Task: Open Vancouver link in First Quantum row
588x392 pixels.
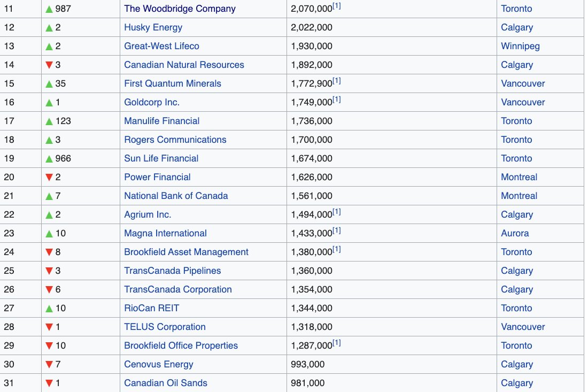Action: [523, 83]
